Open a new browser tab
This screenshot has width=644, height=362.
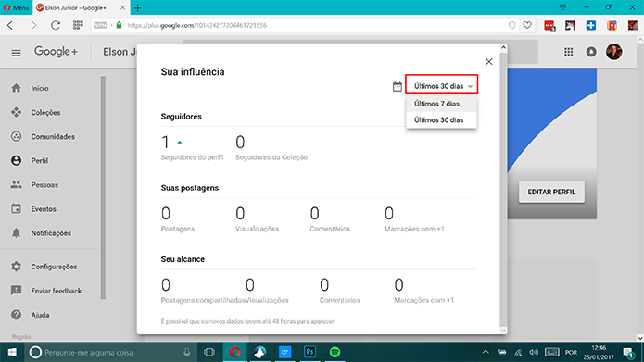pyautogui.click(x=137, y=7)
